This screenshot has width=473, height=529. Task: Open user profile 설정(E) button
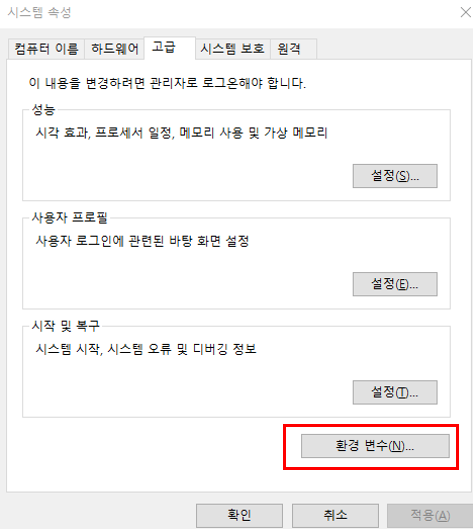tap(395, 284)
